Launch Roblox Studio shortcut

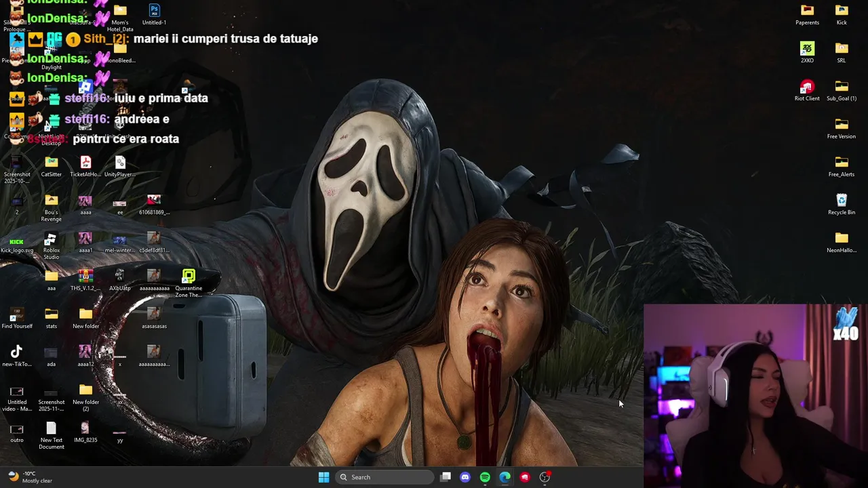pyautogui.click(x=51, y=239)
